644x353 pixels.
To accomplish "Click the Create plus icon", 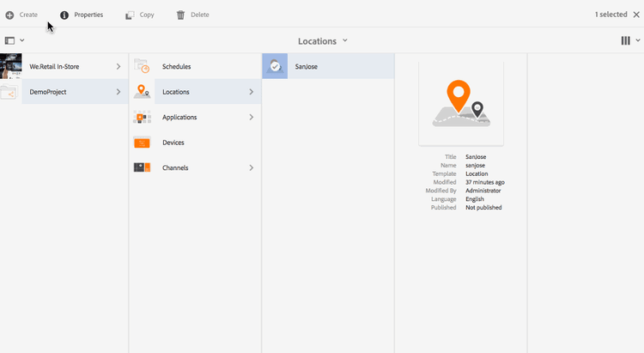I will tap(9, 15).
